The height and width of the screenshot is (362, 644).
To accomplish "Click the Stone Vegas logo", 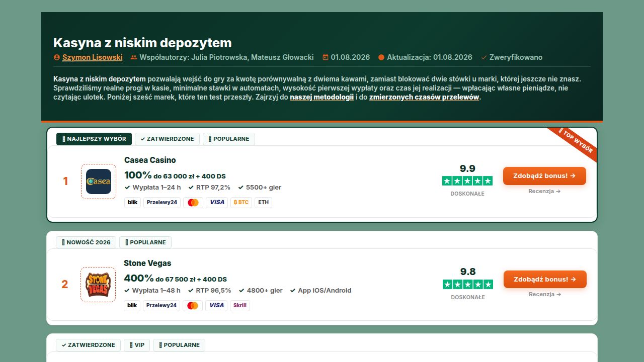I will (98, 284).
